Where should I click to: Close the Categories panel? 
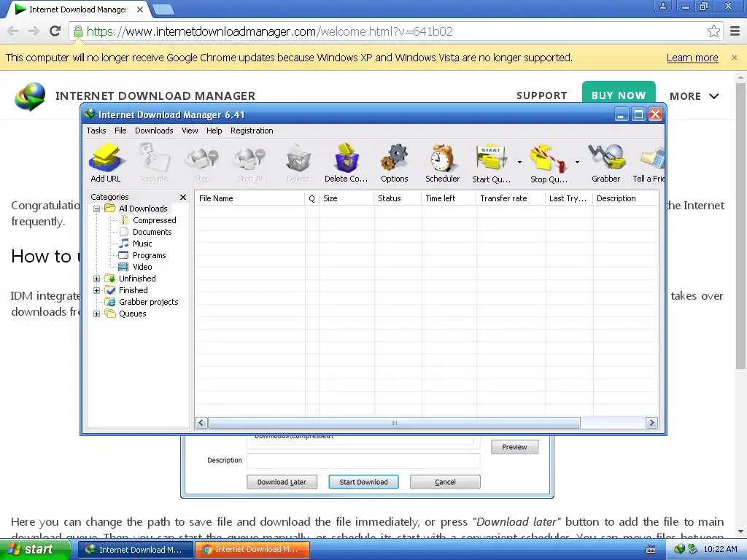tap(183, 197)
